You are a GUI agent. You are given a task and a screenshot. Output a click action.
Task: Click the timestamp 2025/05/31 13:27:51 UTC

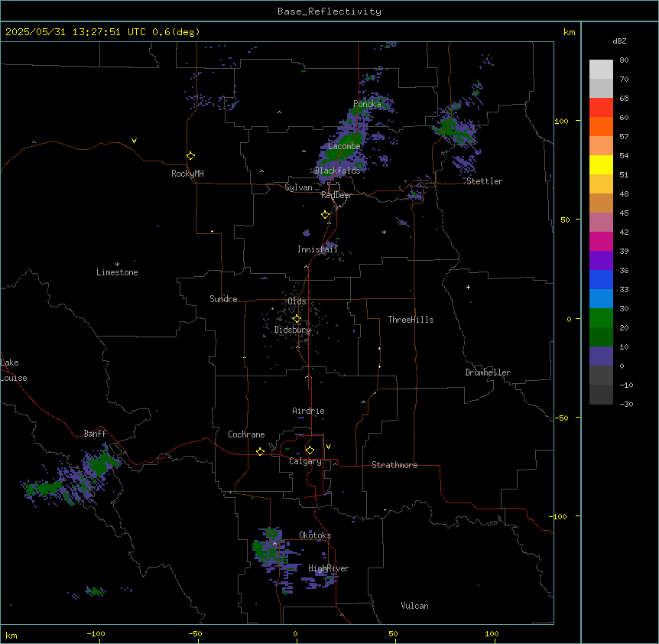pyautogui.click(x=76, y=32)
